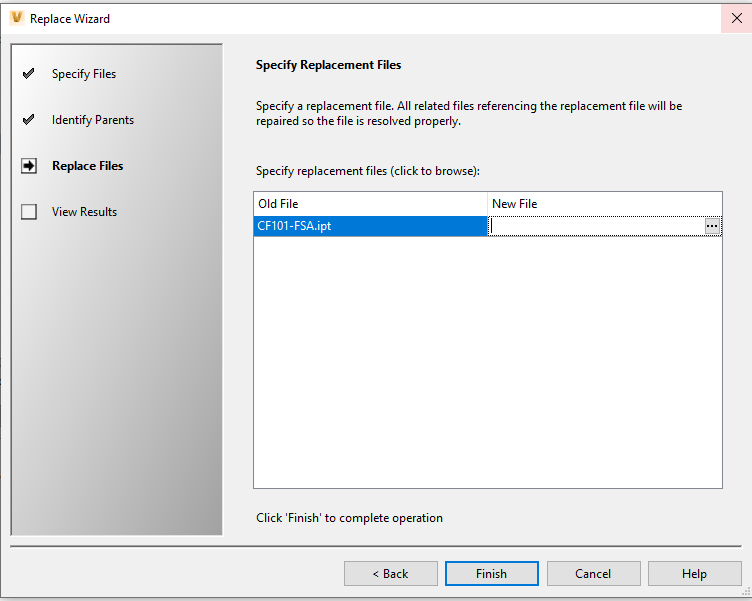
Task: Open Help for the wizard
Action: pyautogui.click(x=694, y=574)
